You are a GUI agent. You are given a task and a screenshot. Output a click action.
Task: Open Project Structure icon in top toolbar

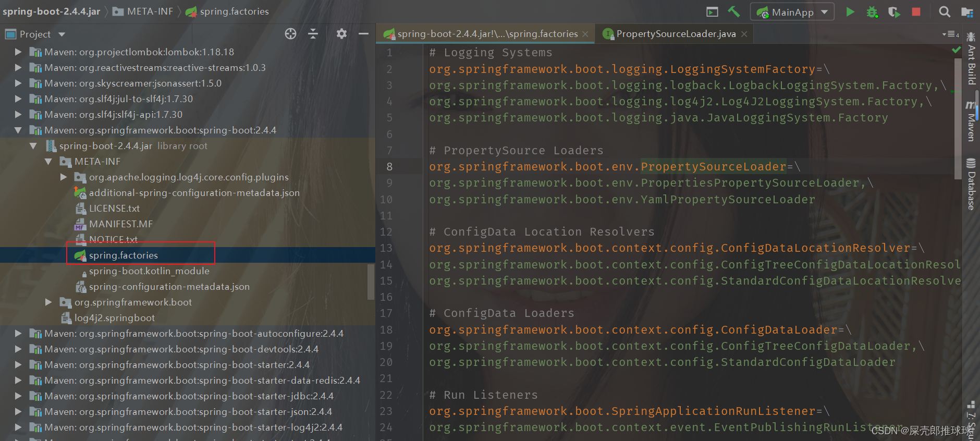click(967, 11)
